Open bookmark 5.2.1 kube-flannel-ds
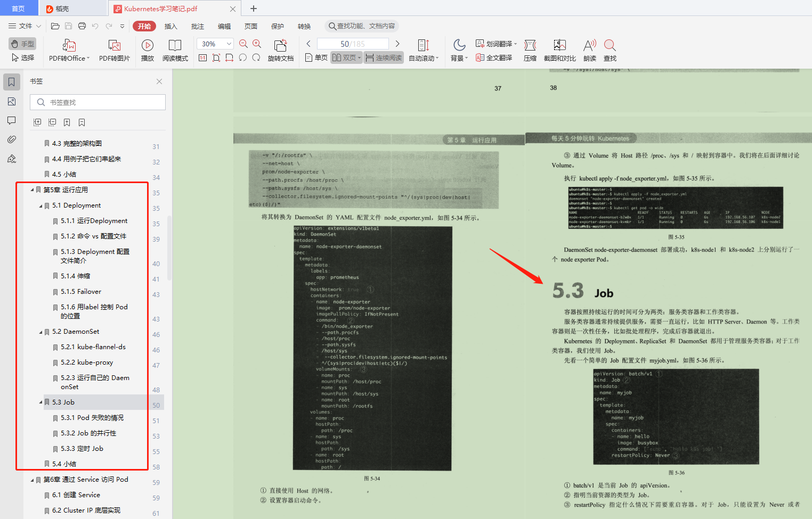 93,347
